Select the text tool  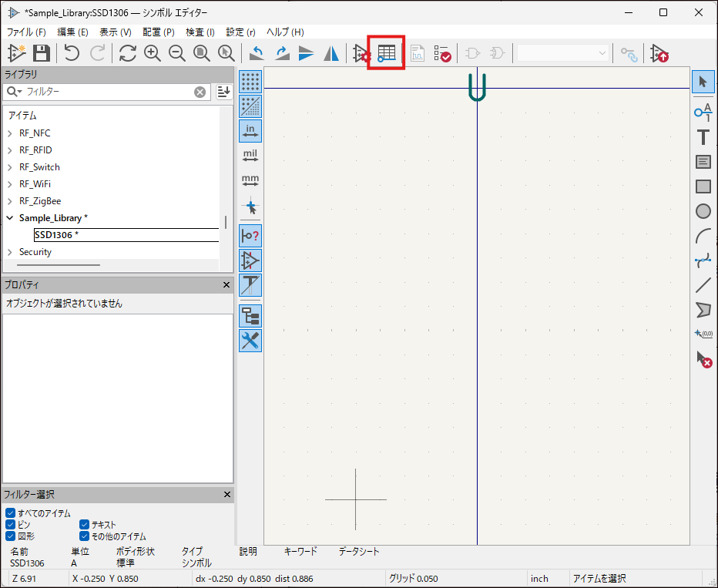coord(703,137)
